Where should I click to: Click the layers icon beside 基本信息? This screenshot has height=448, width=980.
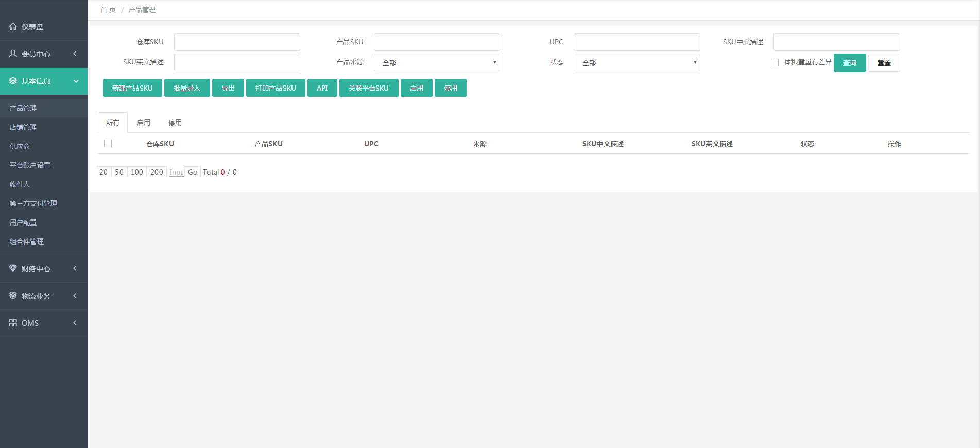(13, 81)
